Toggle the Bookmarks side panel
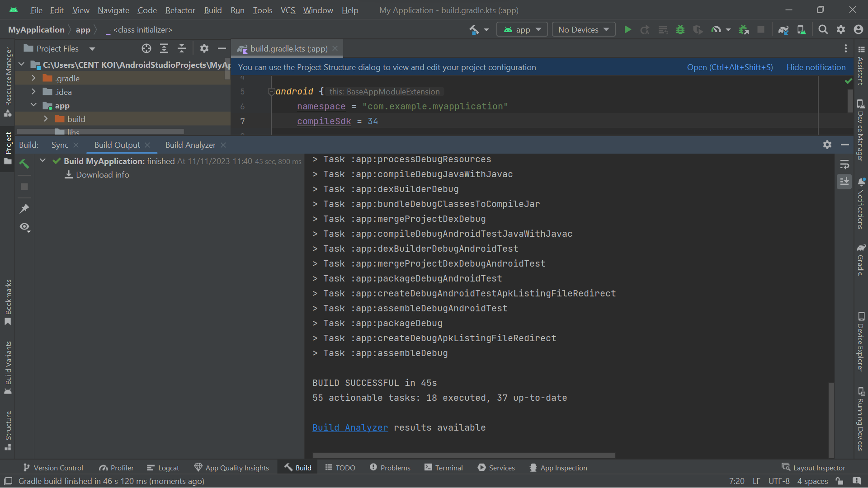This screenshot has height=488, width=868. click(x=8, y=302)
